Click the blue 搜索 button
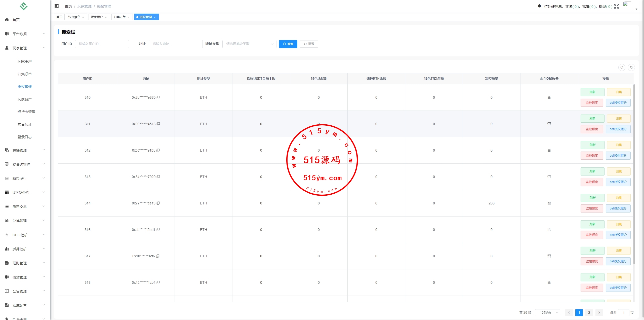Screen dimensions: 644x320 (288, 44)
